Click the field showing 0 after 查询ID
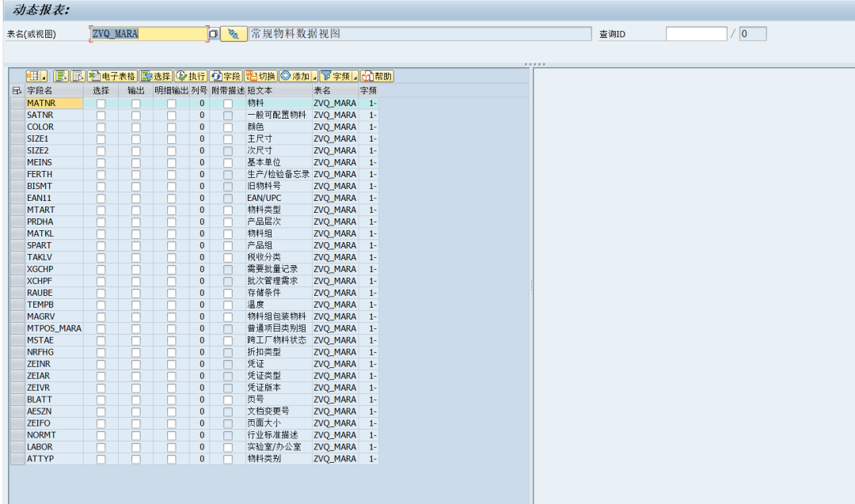The height and width of the screenshot is (504, 855). 753,34
